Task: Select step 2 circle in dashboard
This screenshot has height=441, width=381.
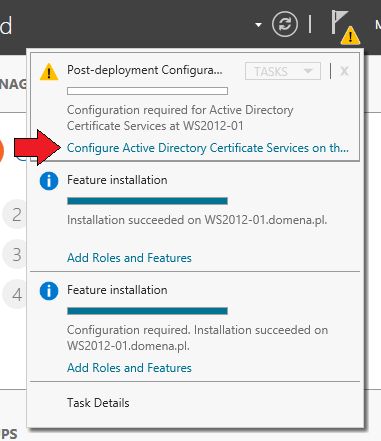Action: tap(15, 215)
